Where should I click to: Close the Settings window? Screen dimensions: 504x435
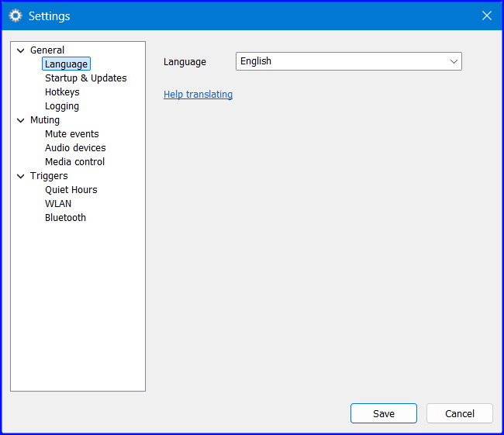click(487, 16)
